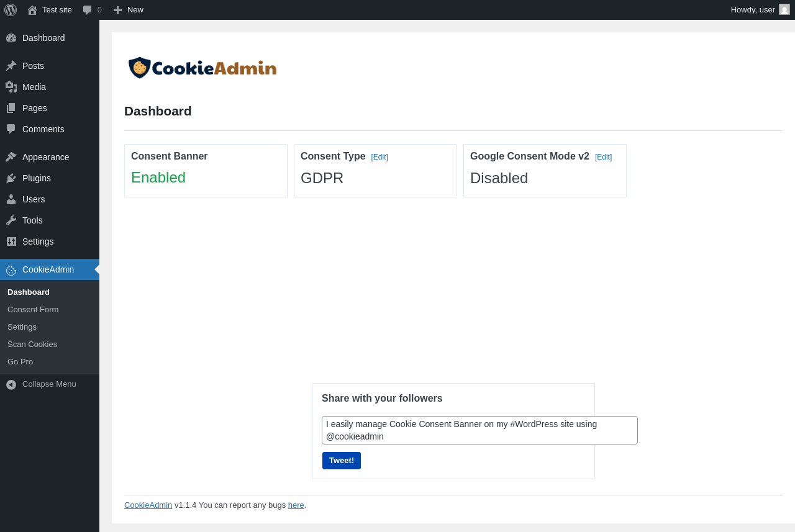The width and height of the screenshot is (795, 532).
Task: Open the Media library icon
Action: (11, 87)
